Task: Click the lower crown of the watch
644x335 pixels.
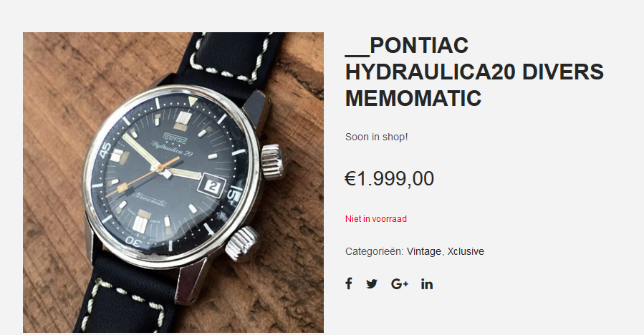Action: pos(242,244)
